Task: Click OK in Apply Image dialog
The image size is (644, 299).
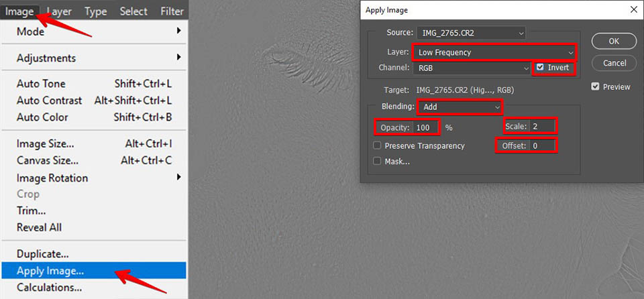Action: pyautogui.click(x=614, y=41)
